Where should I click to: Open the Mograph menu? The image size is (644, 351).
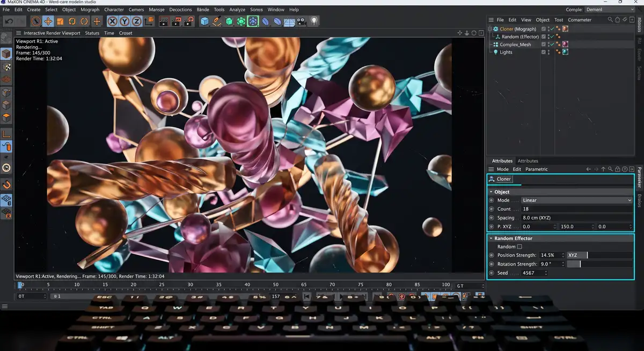(x=90, y=10)
